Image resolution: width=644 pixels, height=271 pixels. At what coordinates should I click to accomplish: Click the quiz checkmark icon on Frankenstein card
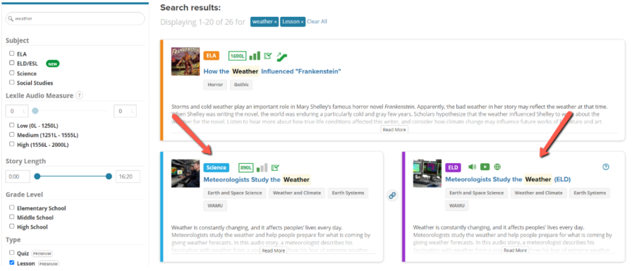point(268,56)
